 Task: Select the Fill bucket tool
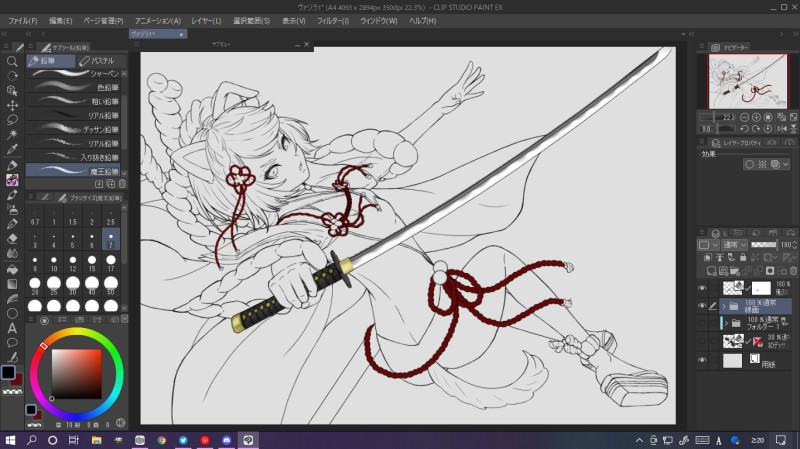12,268
